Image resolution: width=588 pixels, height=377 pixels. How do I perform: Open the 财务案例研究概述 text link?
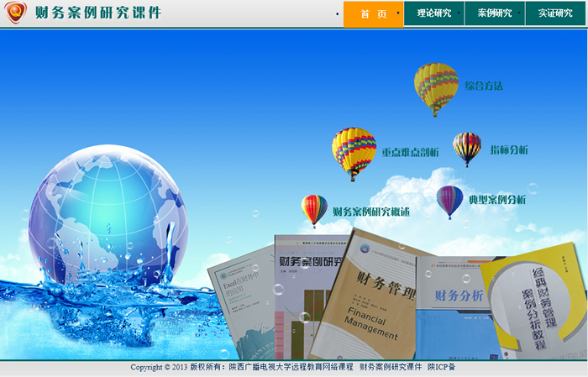tap(370, 212)
